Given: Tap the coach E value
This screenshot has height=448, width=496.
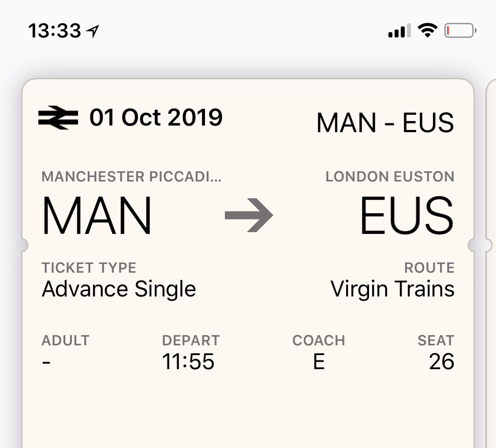Looking at the screenshot, I should coord(318,362).
